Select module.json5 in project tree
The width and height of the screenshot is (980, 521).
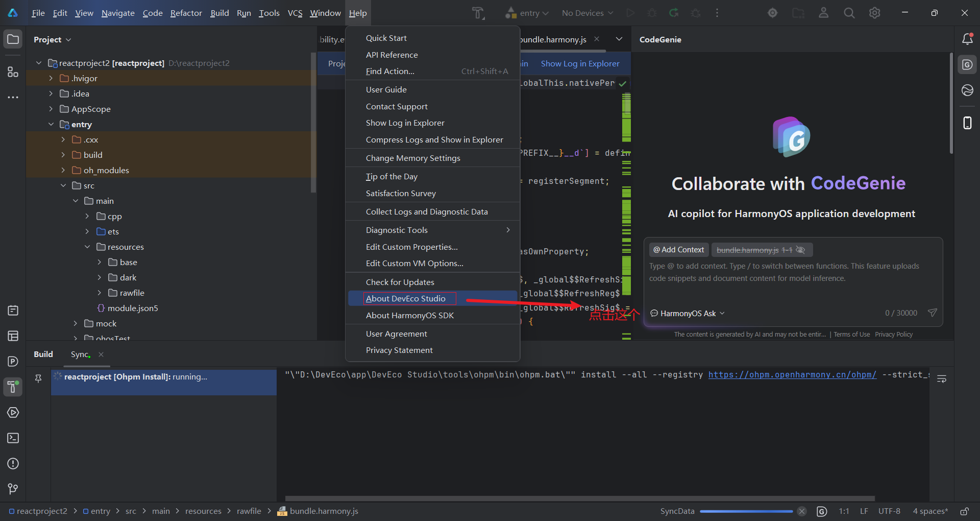coord(133,308)
